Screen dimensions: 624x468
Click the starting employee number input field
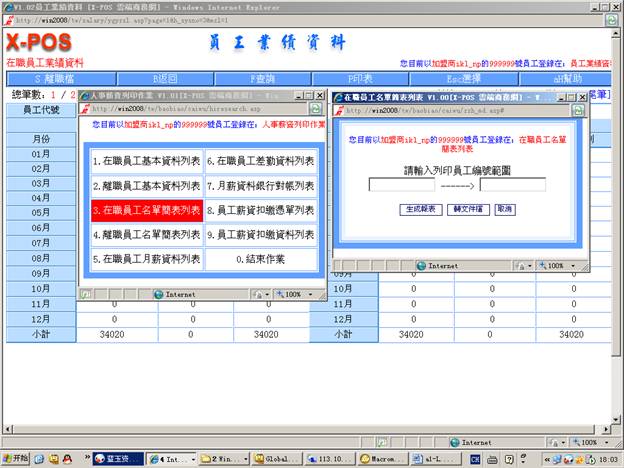click(x=401, y=184)
